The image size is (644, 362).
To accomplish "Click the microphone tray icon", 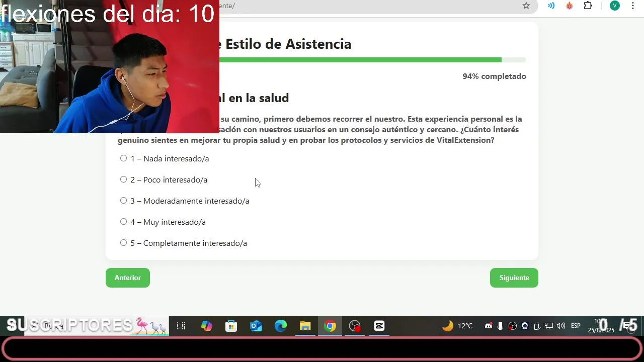I will (x=500, y=326).
